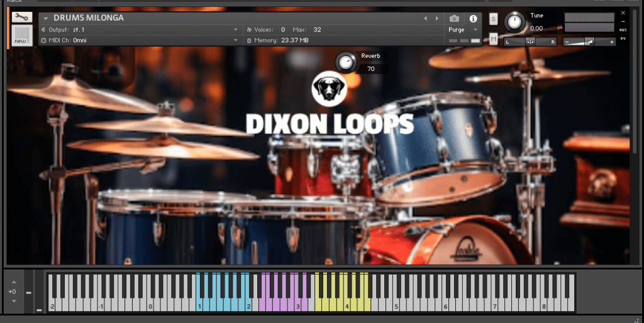Image resolution: width=644 pixels, height=323 pixels.
Task: Click the Tune knob
Action: 515,22
